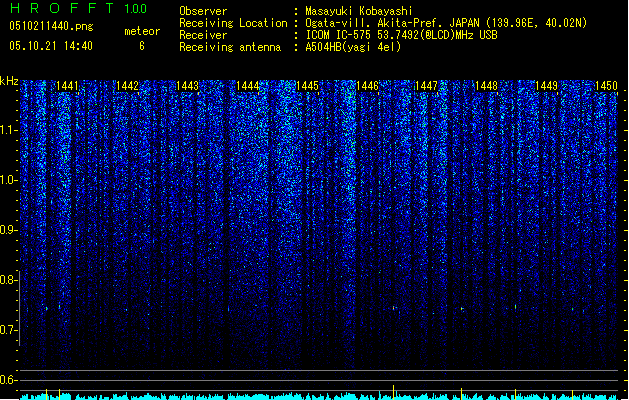This screenshot has width=629, height=400.
Task: Click the 1445 time marker
Action: pyautogui.click(x=307, y=86)
